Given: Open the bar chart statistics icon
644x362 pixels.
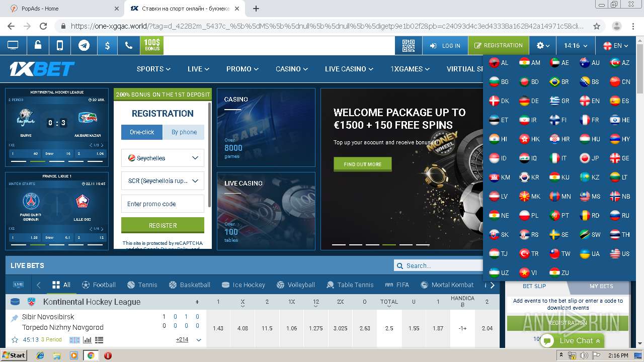Looking at the screenshot, I should click(87, 340).
